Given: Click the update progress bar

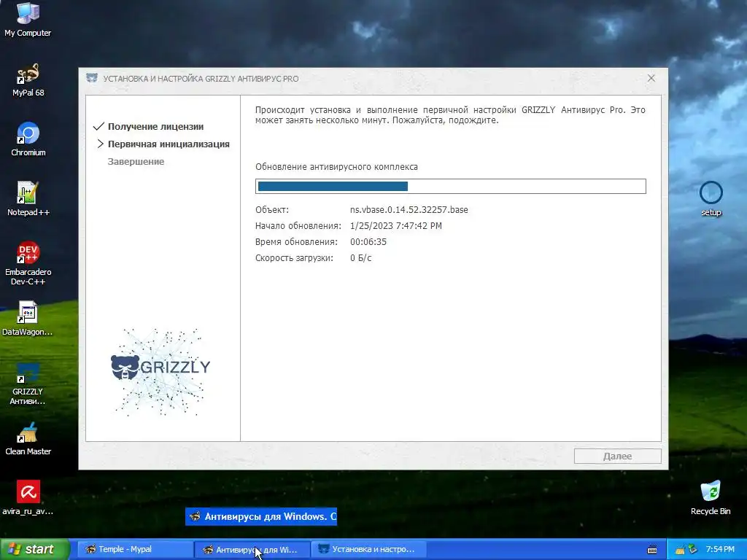Looking at the screenshot, I should click(x=451, y=186).
